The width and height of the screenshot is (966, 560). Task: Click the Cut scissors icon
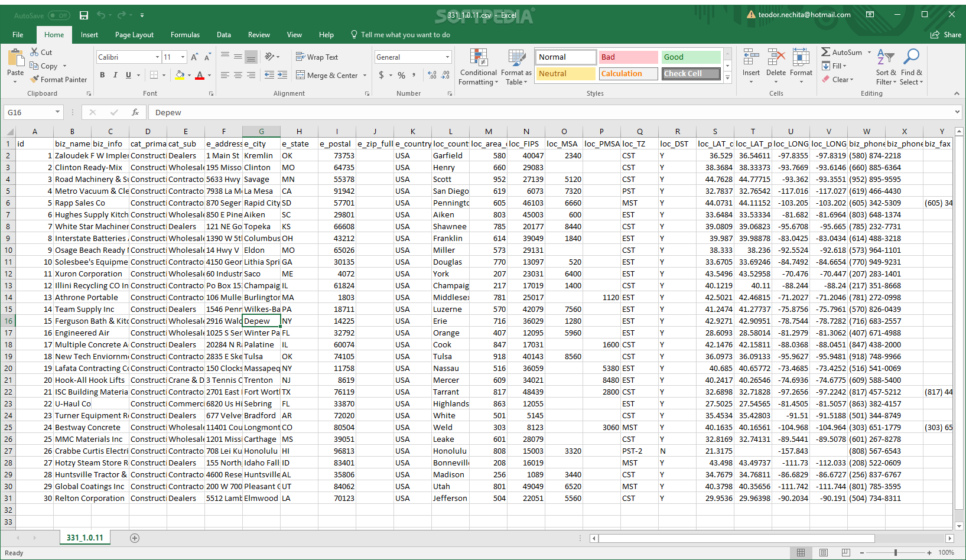pyautogui.click(x=34, y=52)
